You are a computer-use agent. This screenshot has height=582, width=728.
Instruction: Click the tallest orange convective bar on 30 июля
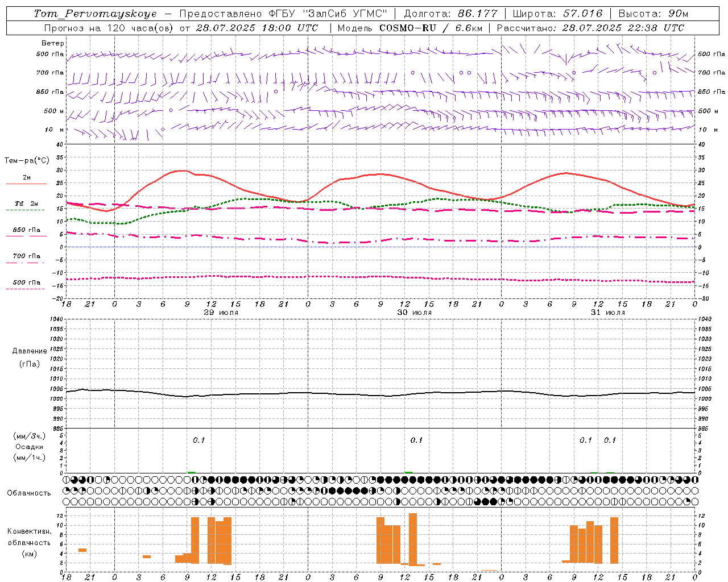point(413,539)
